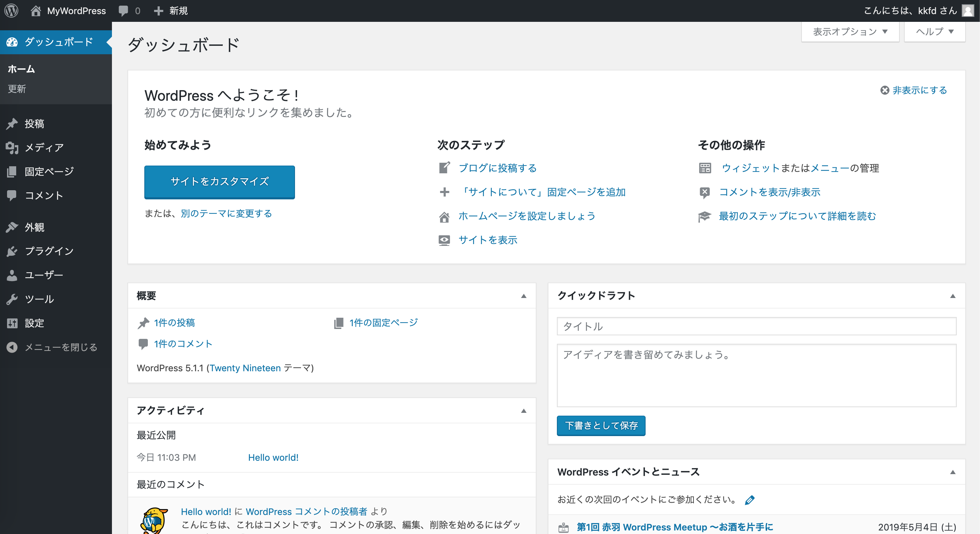Click the 設定 settings icon in sidebar

pyautogui.click(x=12, y=323)
